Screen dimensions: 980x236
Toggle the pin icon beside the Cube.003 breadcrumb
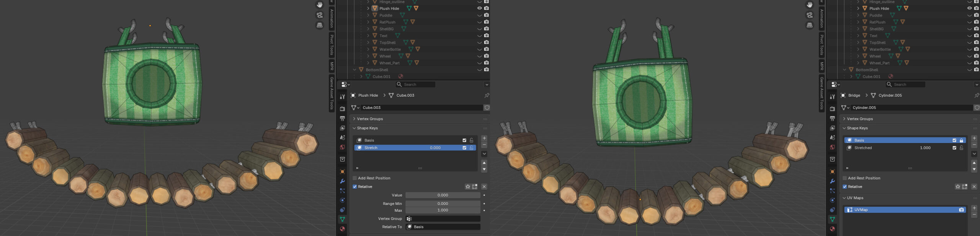(x=487, y=95)
